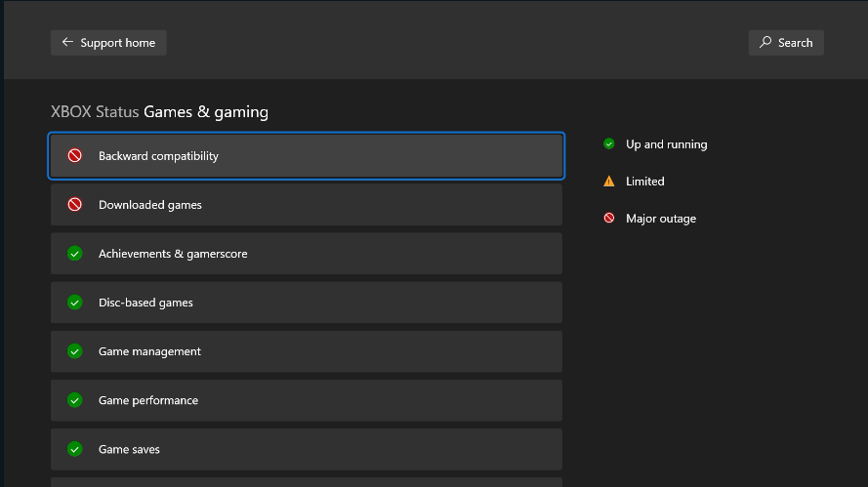Click Game saves green check icon
Viewport: 868px width, 487px height.
[x=75, y=449]
